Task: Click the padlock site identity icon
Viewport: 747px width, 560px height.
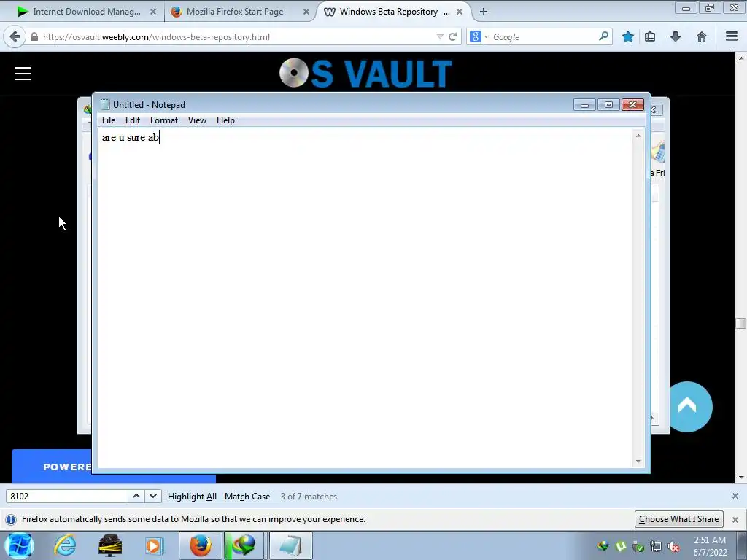Action: tap(34, 36)
